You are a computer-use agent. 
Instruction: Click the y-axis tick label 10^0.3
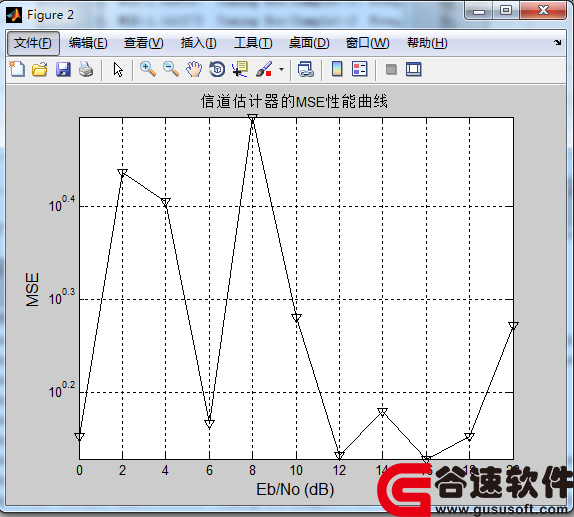tap(62, 297)
